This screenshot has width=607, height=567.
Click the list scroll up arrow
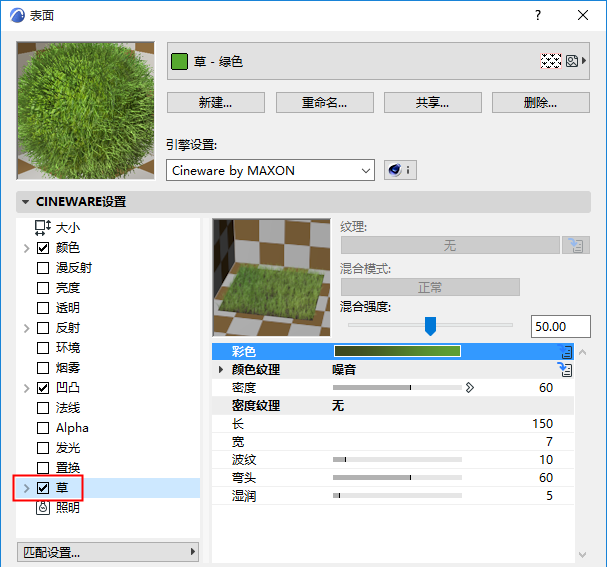pyautogui.click(x=582, y=352)
